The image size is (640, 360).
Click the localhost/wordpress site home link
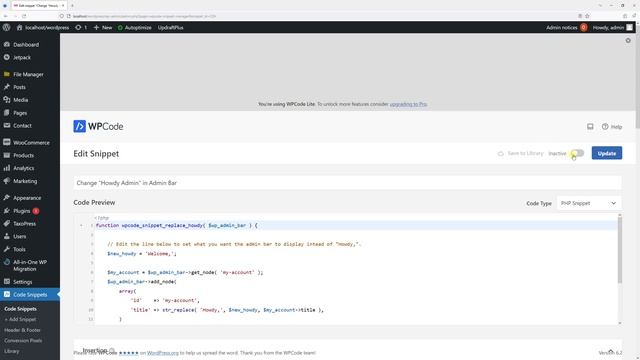43,27
